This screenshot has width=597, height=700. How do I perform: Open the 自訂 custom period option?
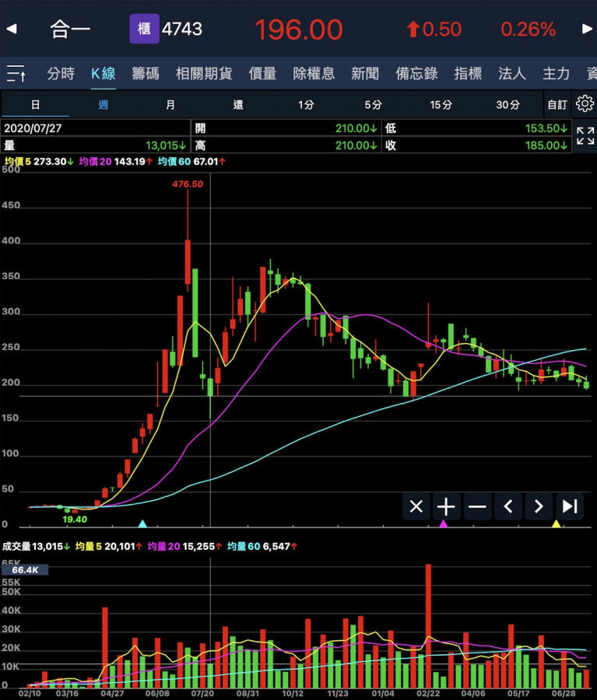click(x=557, y=104)
